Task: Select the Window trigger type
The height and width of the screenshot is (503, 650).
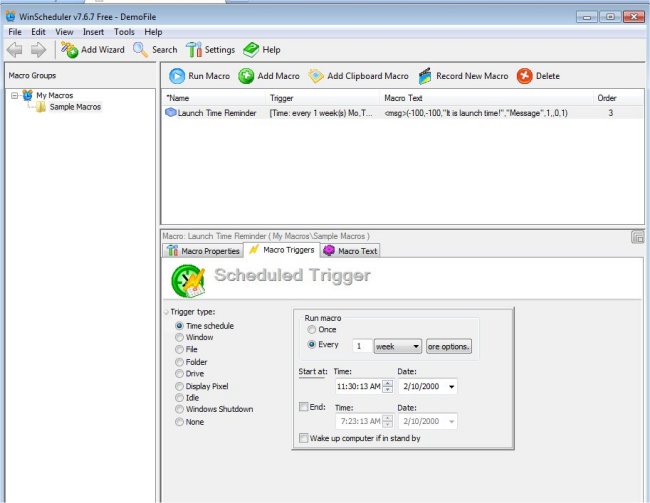Action: click(179, 338)
